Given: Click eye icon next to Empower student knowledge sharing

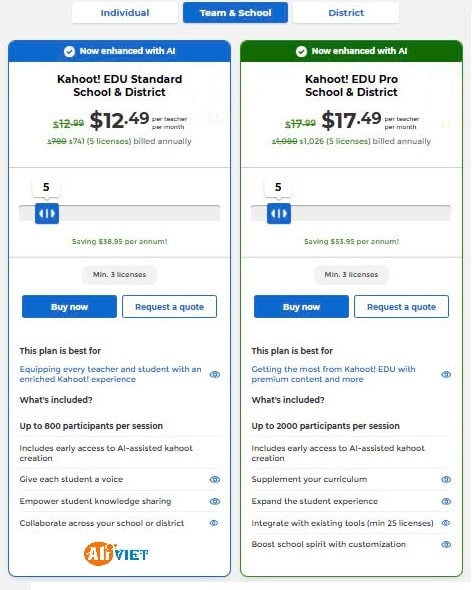Looking at the screenshot, I should point(215,501).
